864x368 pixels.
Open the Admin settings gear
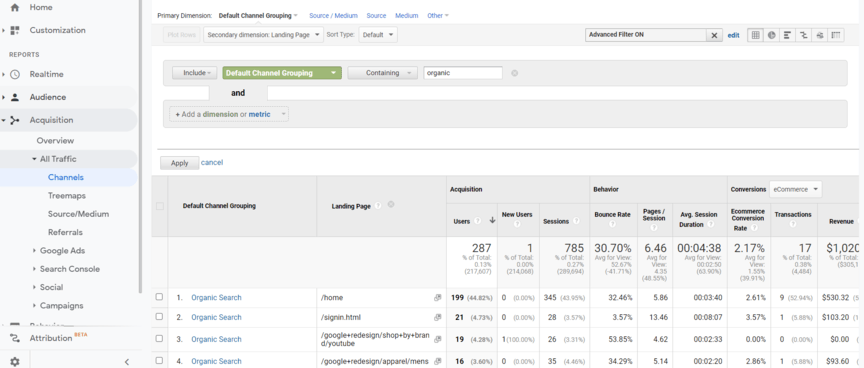coord(15,362)
